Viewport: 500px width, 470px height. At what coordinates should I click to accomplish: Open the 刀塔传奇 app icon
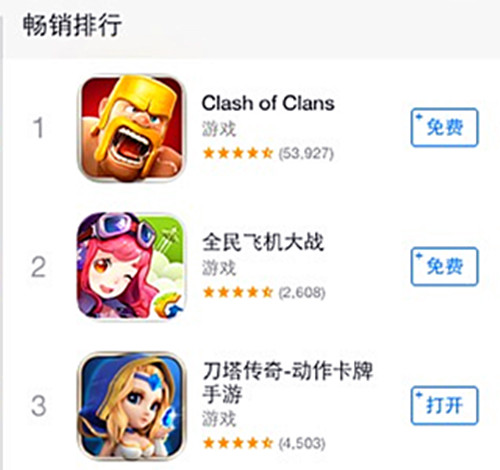(131, 406)
